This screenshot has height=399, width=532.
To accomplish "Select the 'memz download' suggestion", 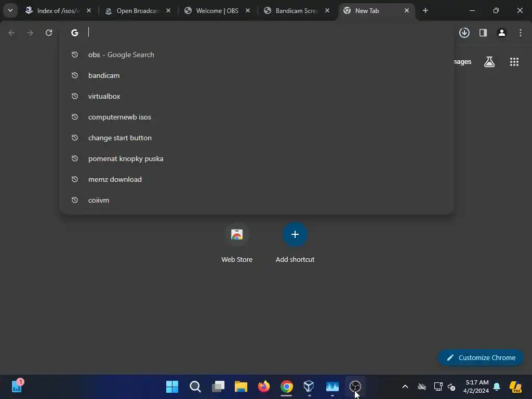I will point(257,179).
